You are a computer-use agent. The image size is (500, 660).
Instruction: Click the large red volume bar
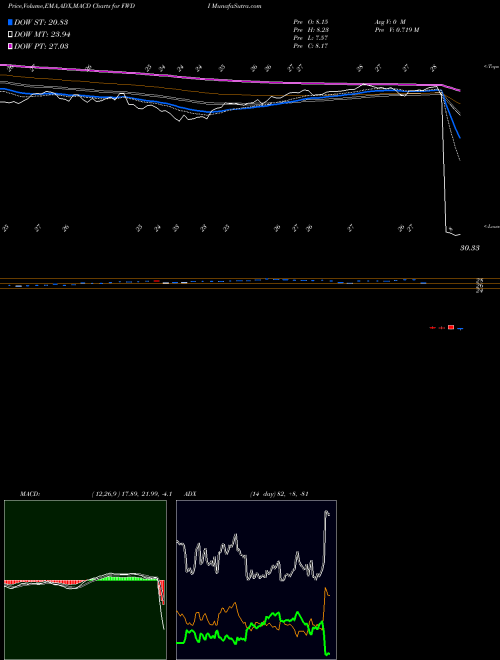451,327
